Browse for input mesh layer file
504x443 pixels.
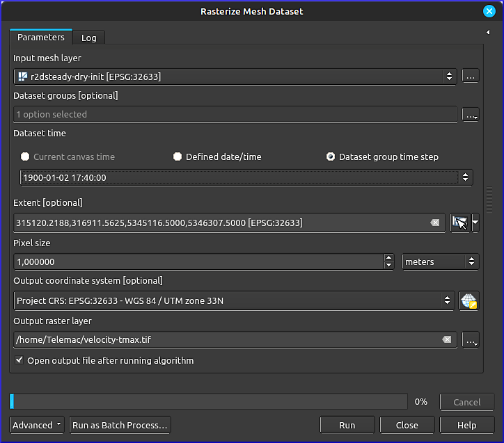point(471,76)
